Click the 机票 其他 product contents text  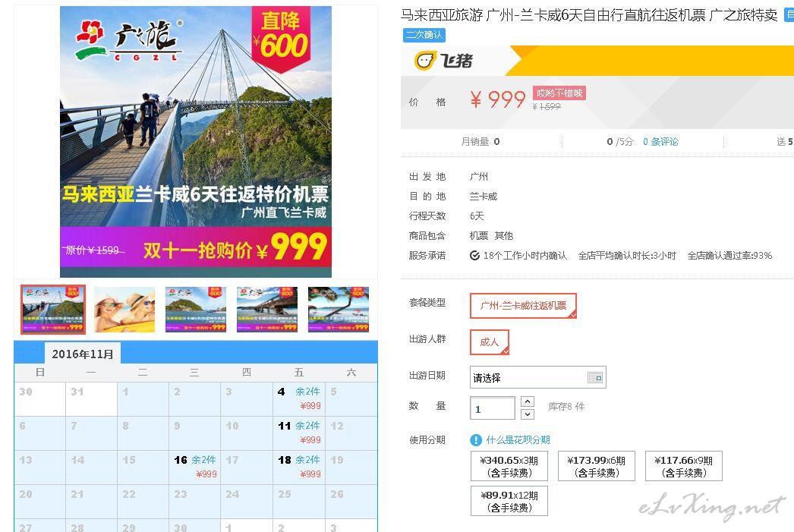[491, 236]
